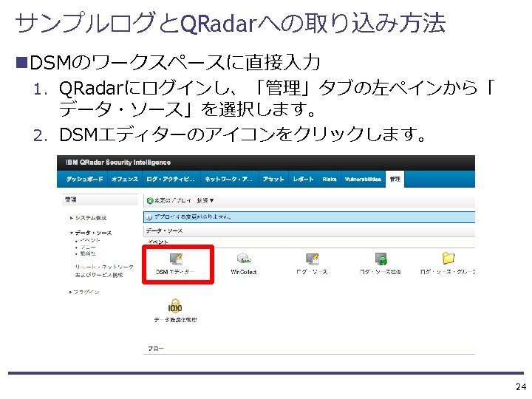Switch to the Reports tab (レポート)

point(303,179)
